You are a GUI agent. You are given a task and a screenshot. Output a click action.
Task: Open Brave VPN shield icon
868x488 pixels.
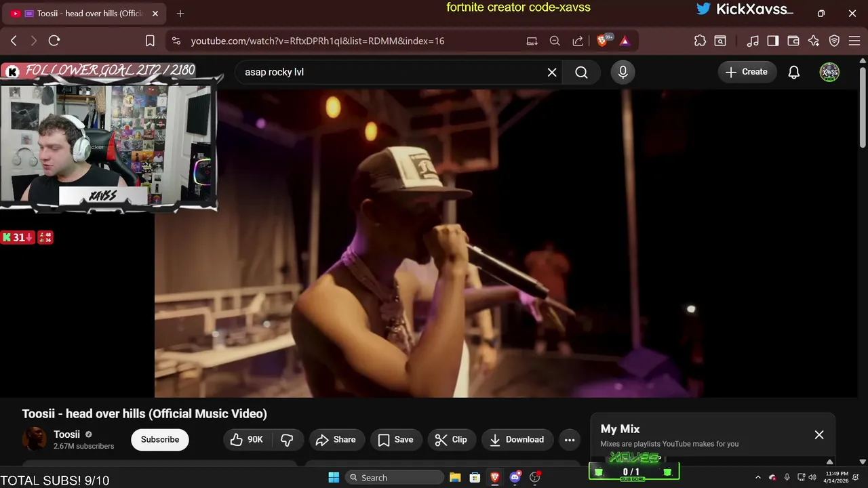click(835, 41)
